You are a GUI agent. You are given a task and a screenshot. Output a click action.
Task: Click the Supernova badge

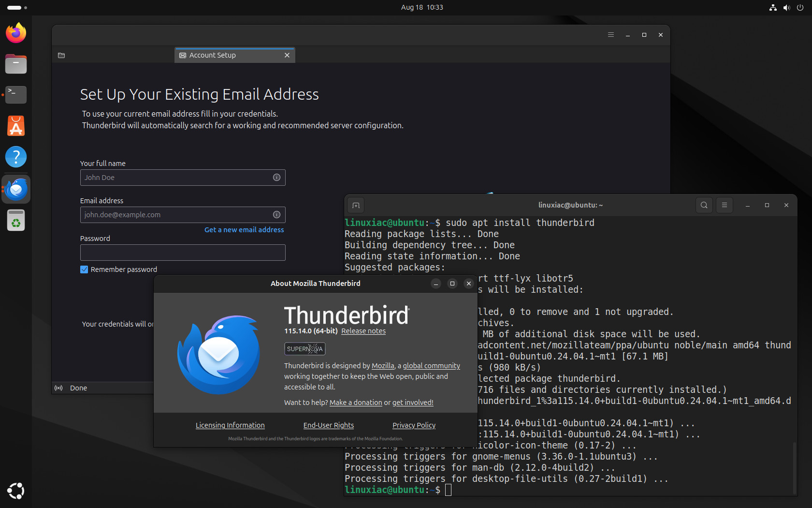(304, 349)
